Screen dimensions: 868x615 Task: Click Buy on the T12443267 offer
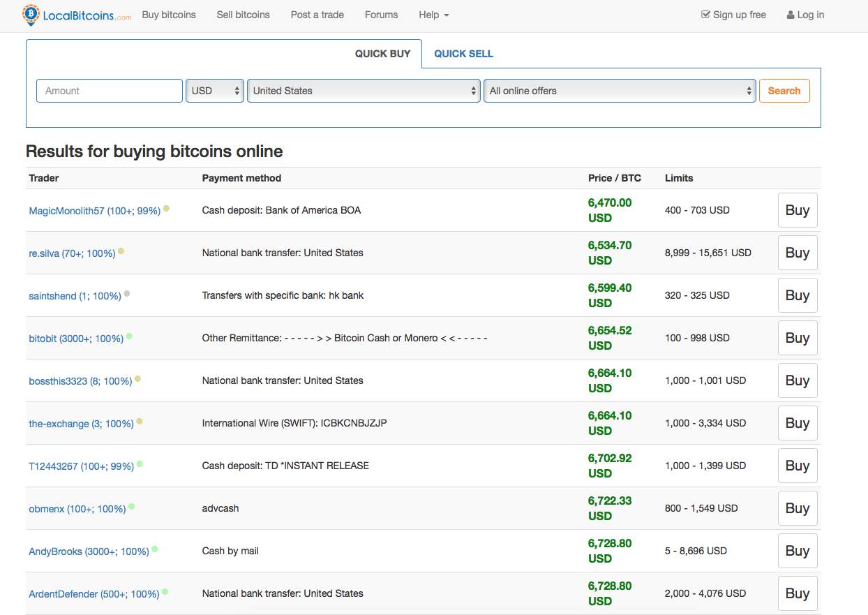pos(798,466)
